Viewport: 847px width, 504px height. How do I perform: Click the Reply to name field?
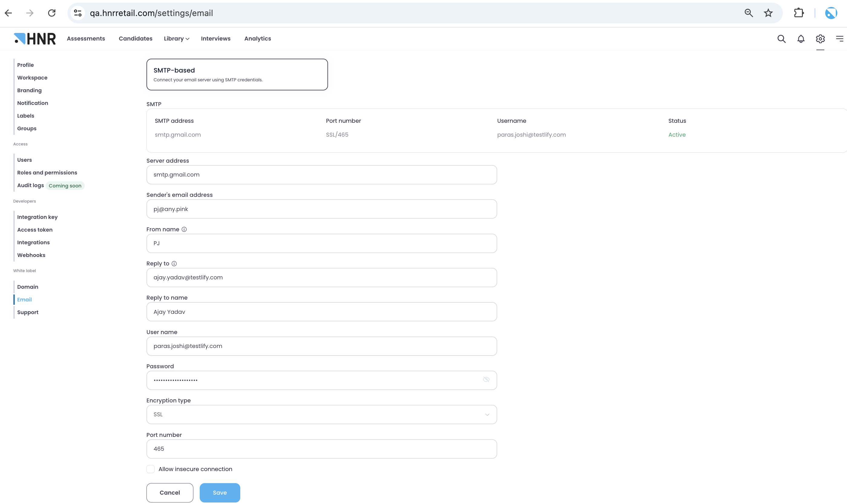click(x=322, y=312)
